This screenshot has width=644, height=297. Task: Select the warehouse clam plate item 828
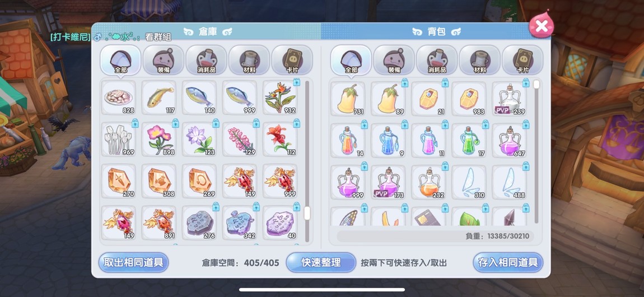[118, 98]
